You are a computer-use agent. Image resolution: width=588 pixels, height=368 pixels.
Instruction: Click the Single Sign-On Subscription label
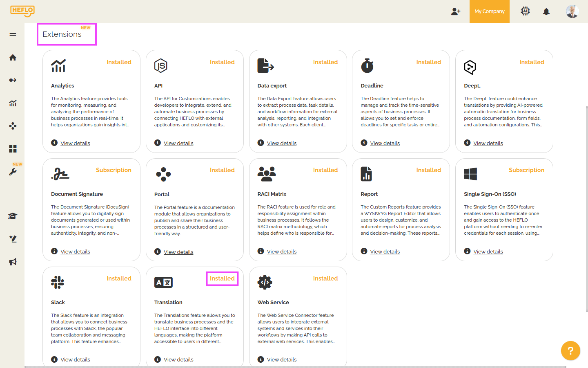(526, 170)
